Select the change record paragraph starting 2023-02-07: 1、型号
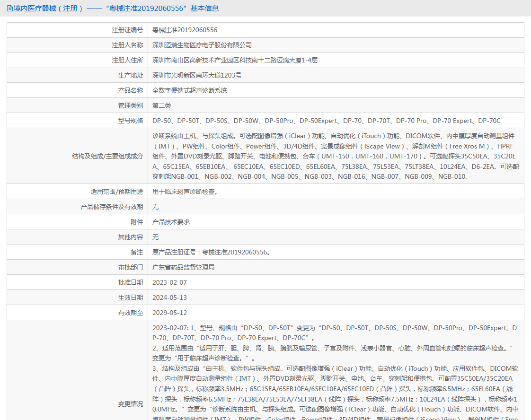The image size is (531, 420). 335,372
